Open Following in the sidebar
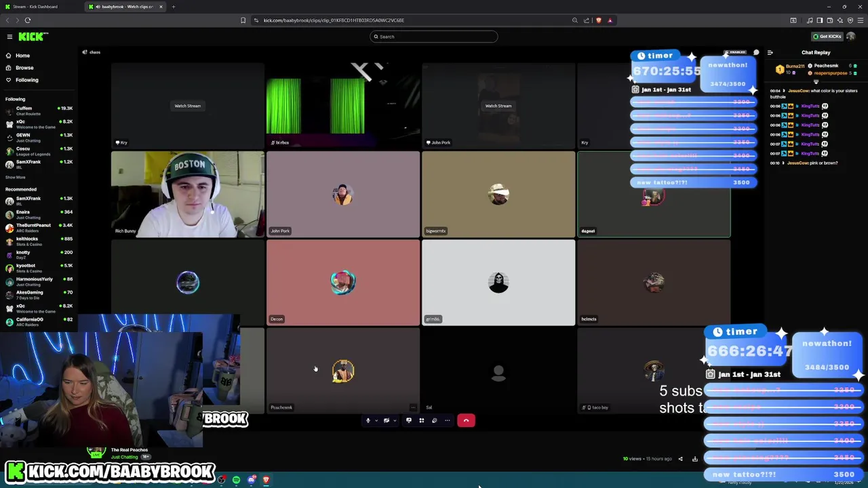This screenshot has width=868, height=488. click(26, 80)
